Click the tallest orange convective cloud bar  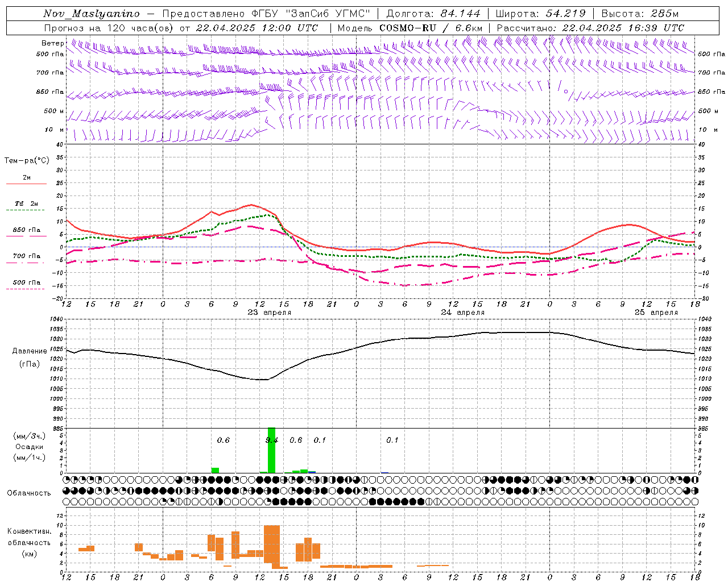272,544
